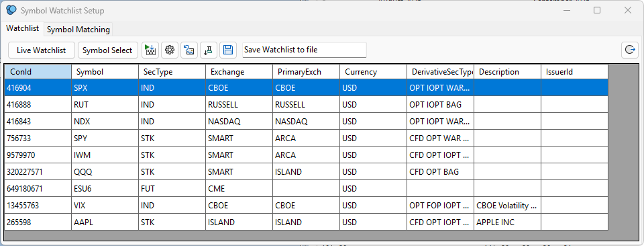644x246 pixels.
Task: Select the NDX symbol cell
Action: (105, 122)
